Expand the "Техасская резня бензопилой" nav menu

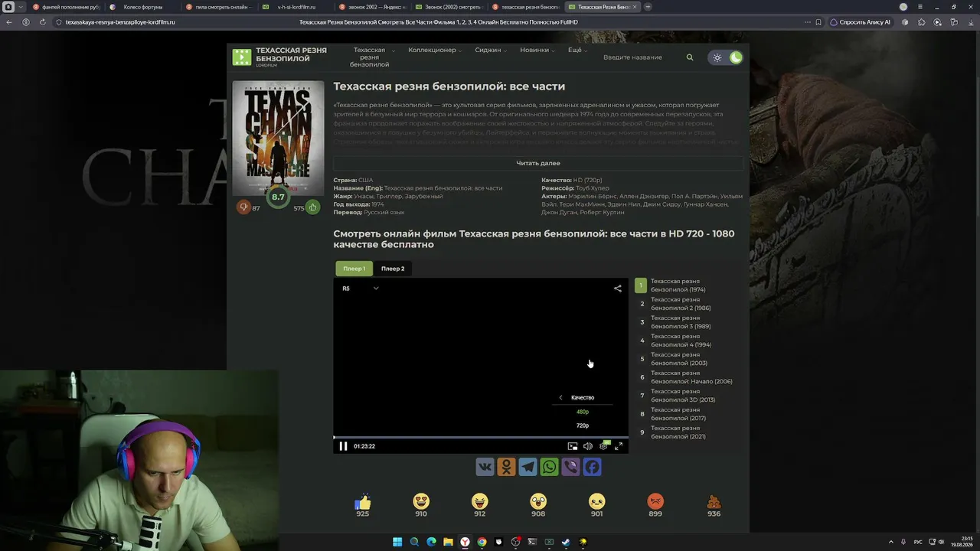372,57
